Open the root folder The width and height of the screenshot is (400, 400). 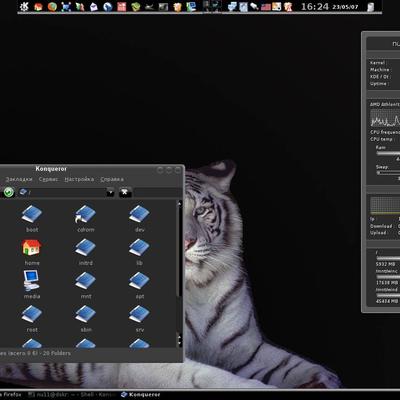[x=32, y=319]
